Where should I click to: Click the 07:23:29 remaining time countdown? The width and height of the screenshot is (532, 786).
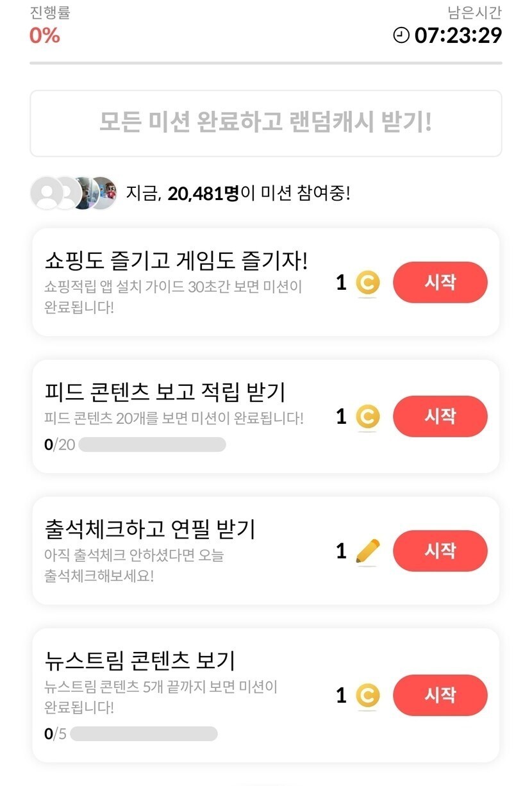pyautogui.click(x=458, y=35)
